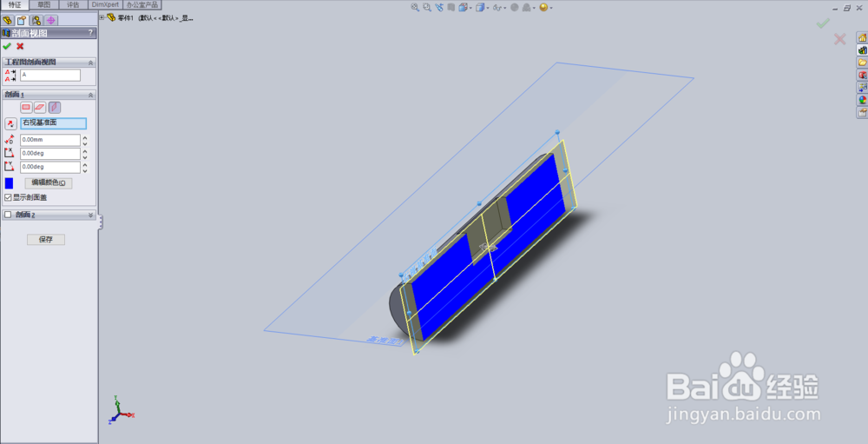Image resolution: width=868 pixels, height=444 pixels.
Task: Open the FeatureManager design tree tab
Action: pyautogui.click(x=8, y=21)
